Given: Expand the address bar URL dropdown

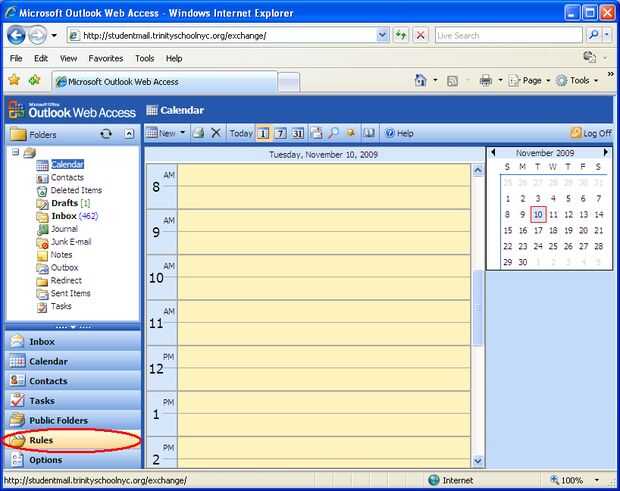Looking at the screenshot, I should 382,36.
